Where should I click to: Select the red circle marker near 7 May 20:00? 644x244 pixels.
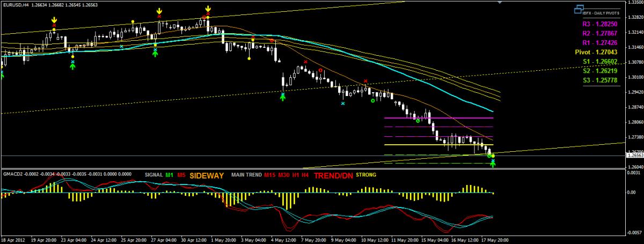point(320,70)
